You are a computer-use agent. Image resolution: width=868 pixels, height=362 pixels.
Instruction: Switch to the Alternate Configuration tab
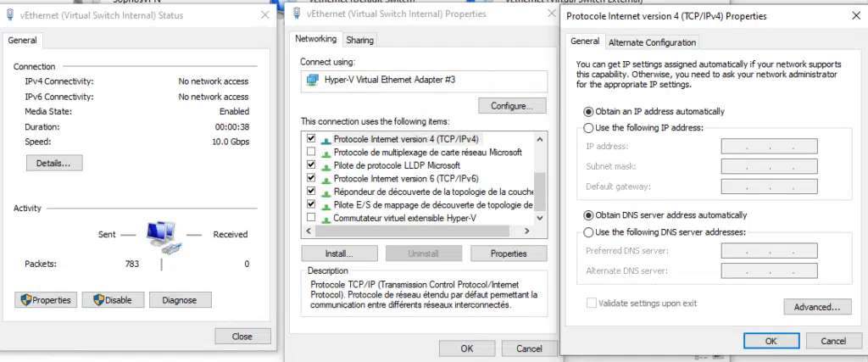pos(652,42)
